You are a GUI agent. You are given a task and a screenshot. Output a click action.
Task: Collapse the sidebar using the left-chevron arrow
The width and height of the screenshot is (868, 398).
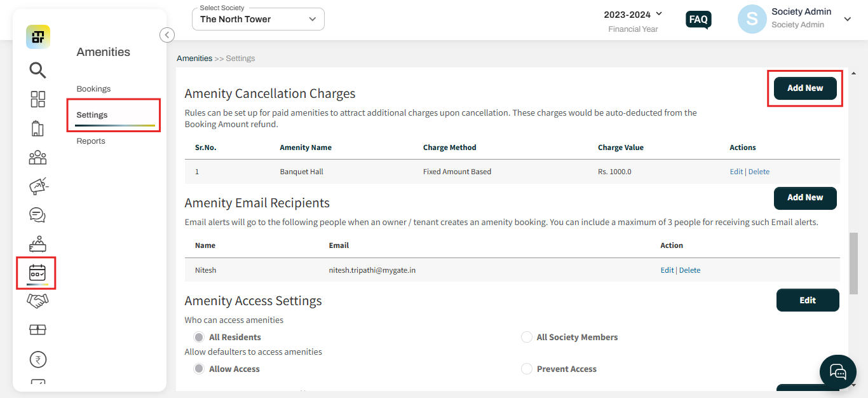click(x=166, y=35)
